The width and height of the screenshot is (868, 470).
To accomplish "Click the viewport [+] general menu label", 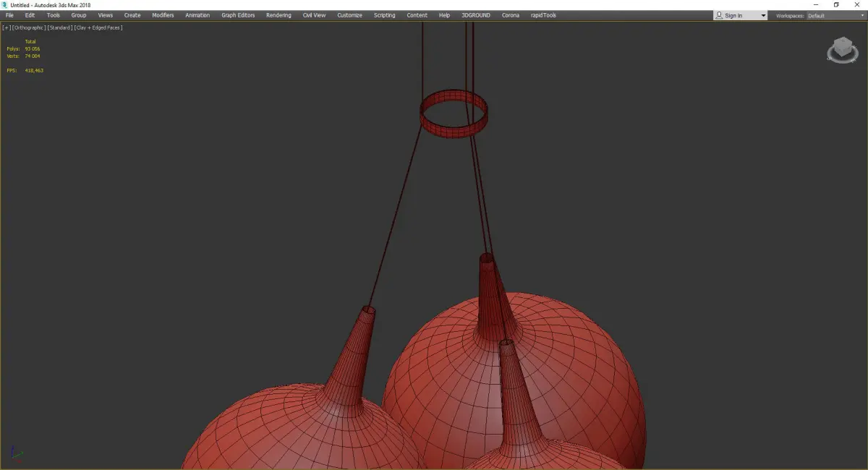I will [x=6, y=27].
